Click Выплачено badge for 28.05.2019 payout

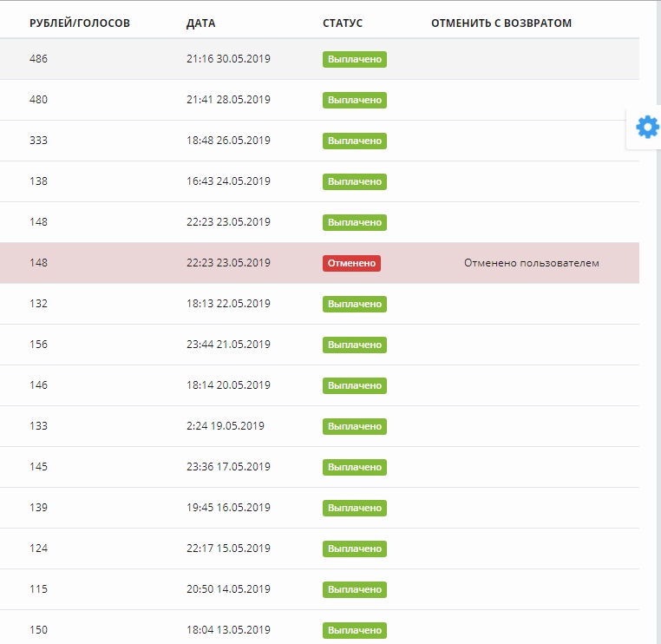[x=355, y=100]
